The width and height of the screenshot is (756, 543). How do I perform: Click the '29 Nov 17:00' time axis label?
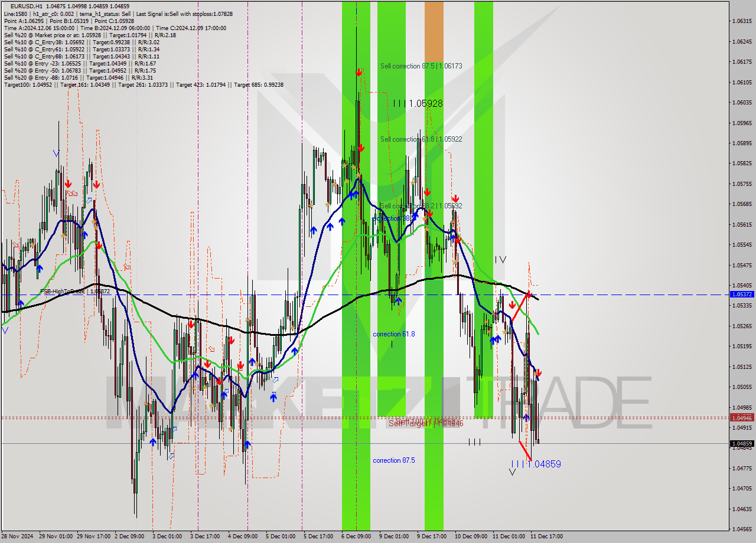coord(94,537)
